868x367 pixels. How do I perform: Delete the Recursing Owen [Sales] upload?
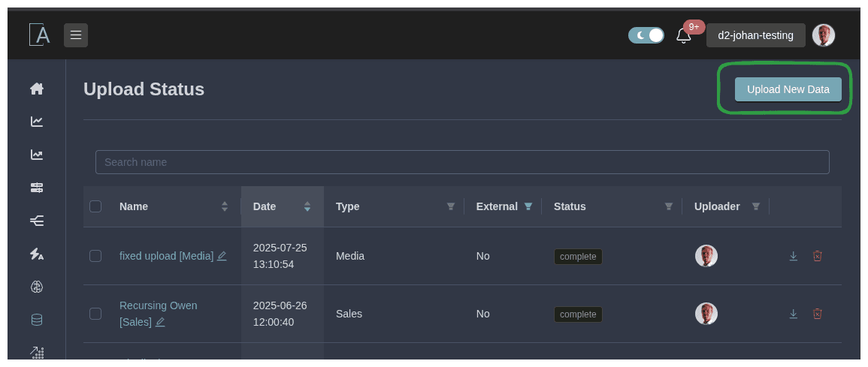click(x=818, y=314)
